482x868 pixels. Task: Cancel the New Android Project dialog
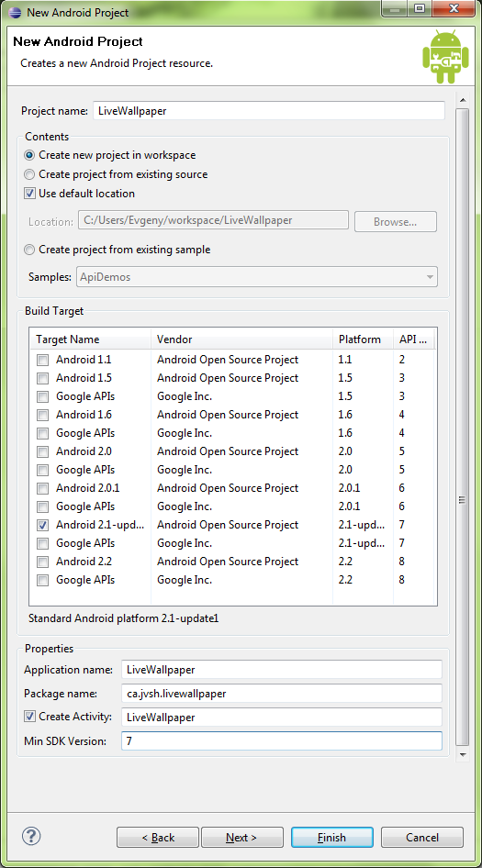coord(422,838)
